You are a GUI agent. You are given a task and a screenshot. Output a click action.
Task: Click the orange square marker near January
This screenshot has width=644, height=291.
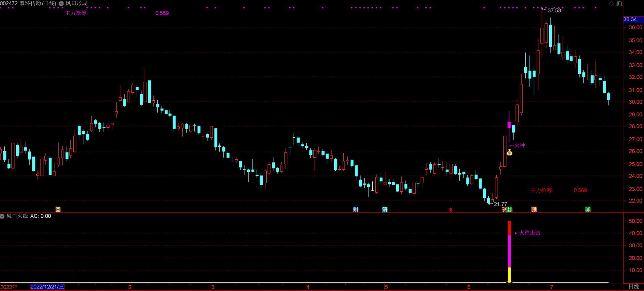point(58,209)
